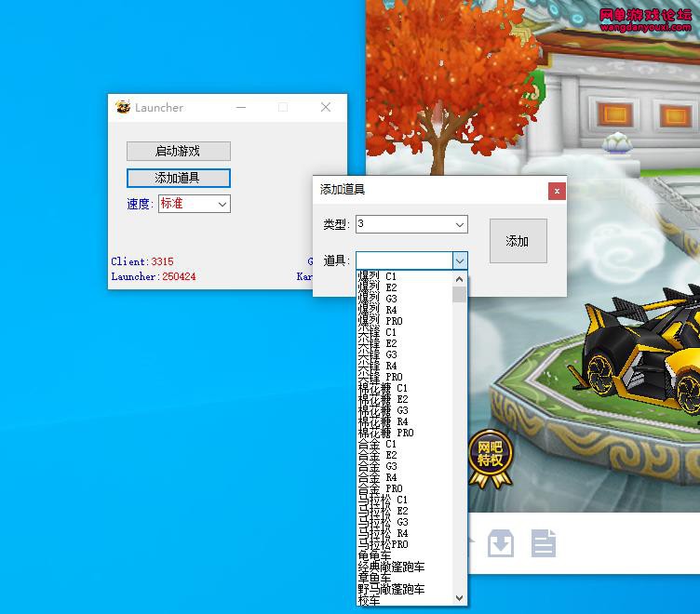Click the 网吧特权 badge in the game
The image size is (700, 614).
click(491, 459)
